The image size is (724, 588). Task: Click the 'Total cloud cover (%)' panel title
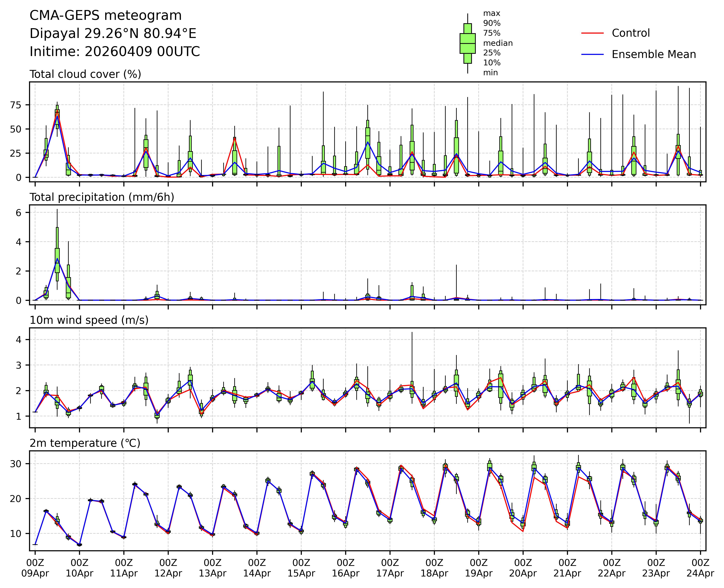pyautogui.click(x=85, y=74)
